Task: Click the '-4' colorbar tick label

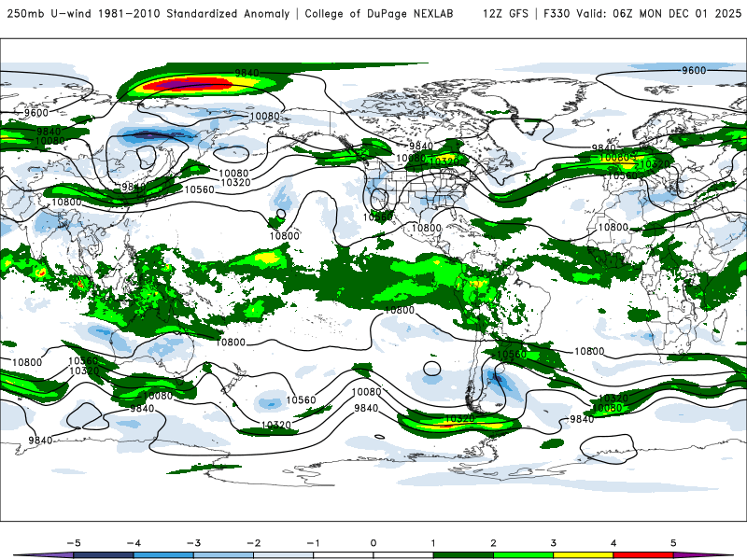Action: point(134,543)
